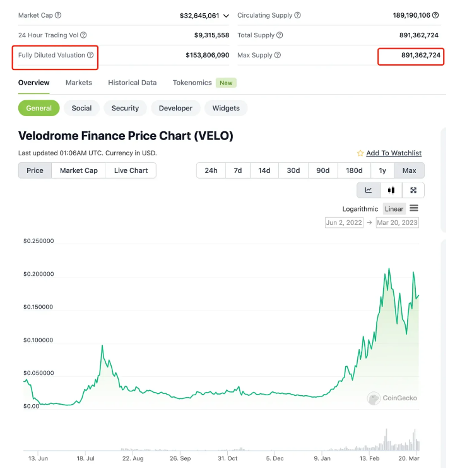Switch chart scale to Logarithmic
Image resolution: width=455 pixels, height=476 pixels.
pyautogui.click(x=360, y=209)
